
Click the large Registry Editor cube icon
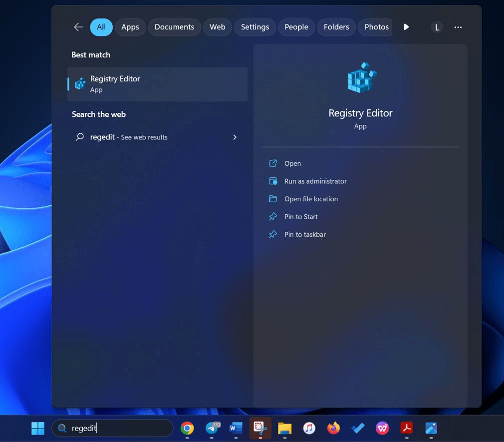click(x=362, y=77)
